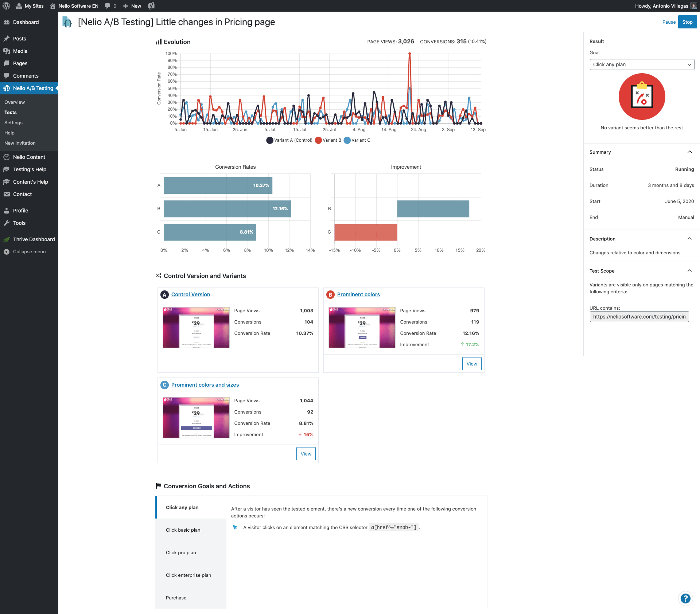
Task: Open Settings in Nelio A/B Testing submenu
Action: coord(13,123)
